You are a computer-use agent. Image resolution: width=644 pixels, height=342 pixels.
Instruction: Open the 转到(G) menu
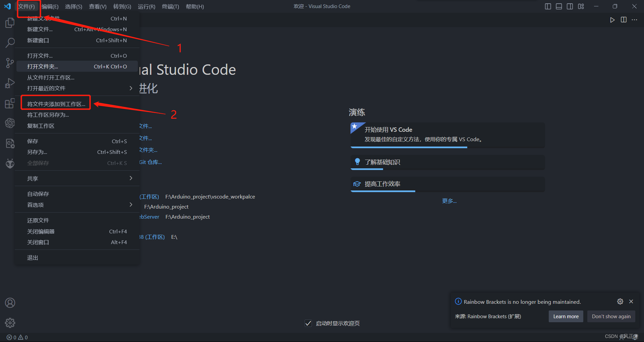pyautogui.click(x=122, y=7)
